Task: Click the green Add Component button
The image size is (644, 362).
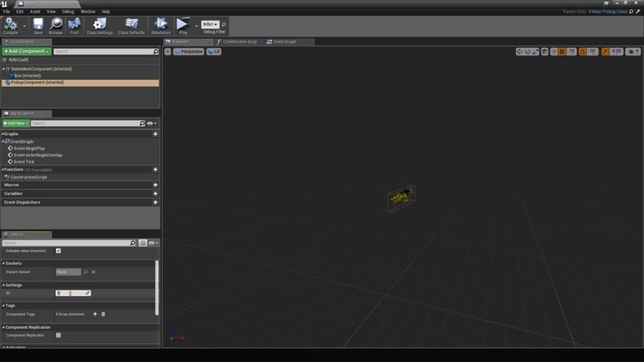Action: [x=26, y=52]
